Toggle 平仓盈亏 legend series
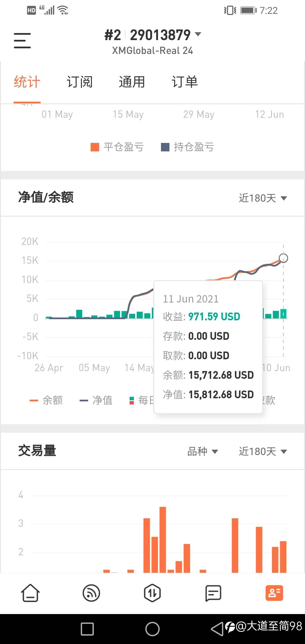Image resolution: width=305 pixels, height=644 pixels. [x=117, y=147]
